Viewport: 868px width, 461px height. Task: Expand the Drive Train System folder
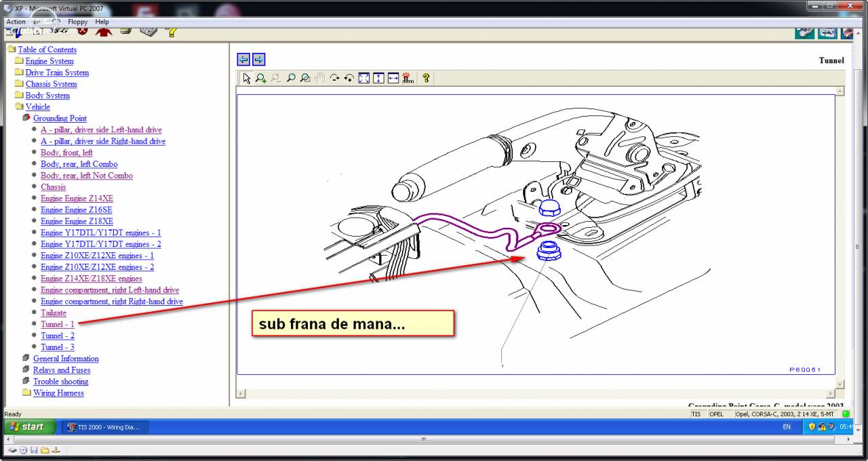pyautogui.click(x=57, y=73)
